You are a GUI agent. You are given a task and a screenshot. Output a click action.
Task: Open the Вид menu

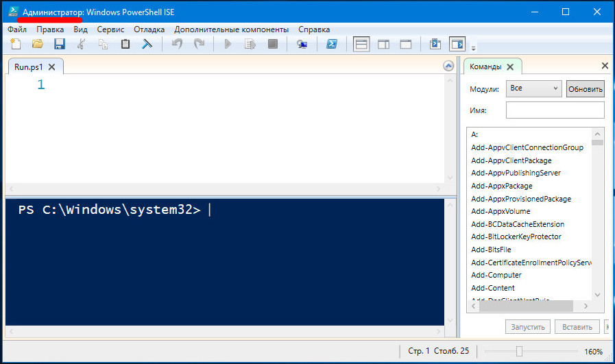(x=80, y=29)
